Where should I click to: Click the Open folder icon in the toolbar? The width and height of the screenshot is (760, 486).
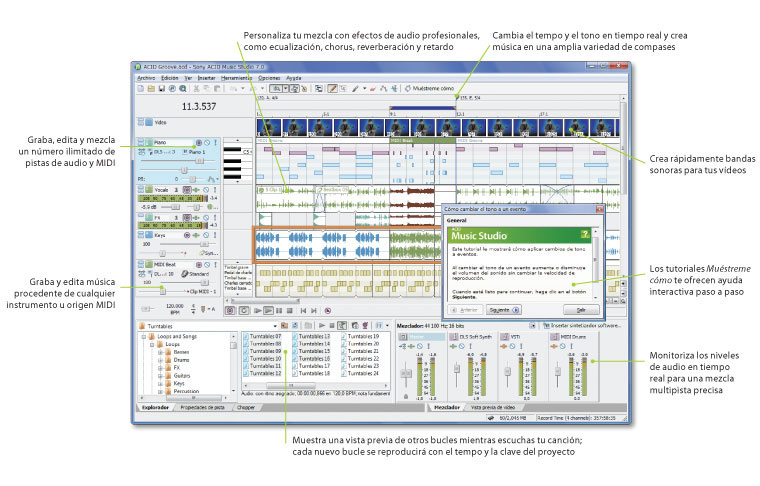coord(151,89)
